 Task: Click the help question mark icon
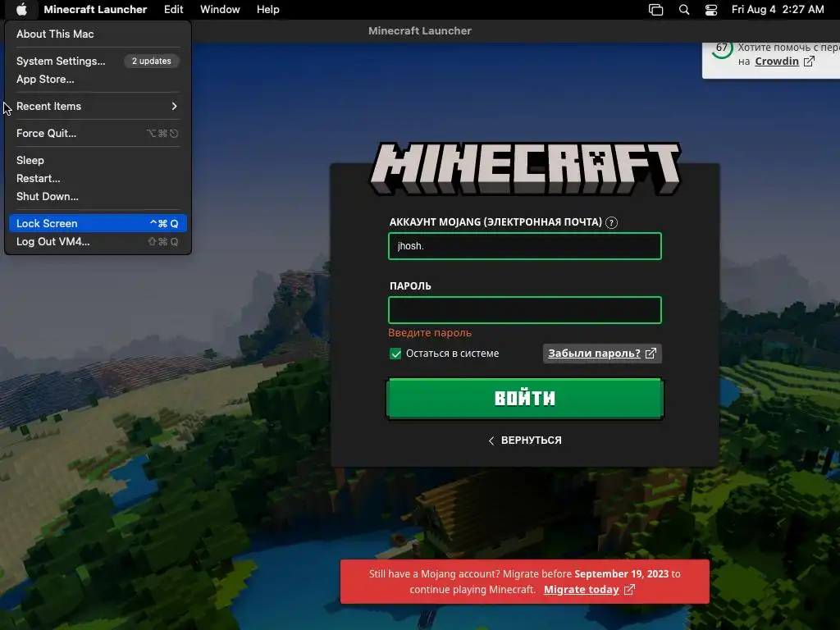pyautogui.click(x=611, y=222)
